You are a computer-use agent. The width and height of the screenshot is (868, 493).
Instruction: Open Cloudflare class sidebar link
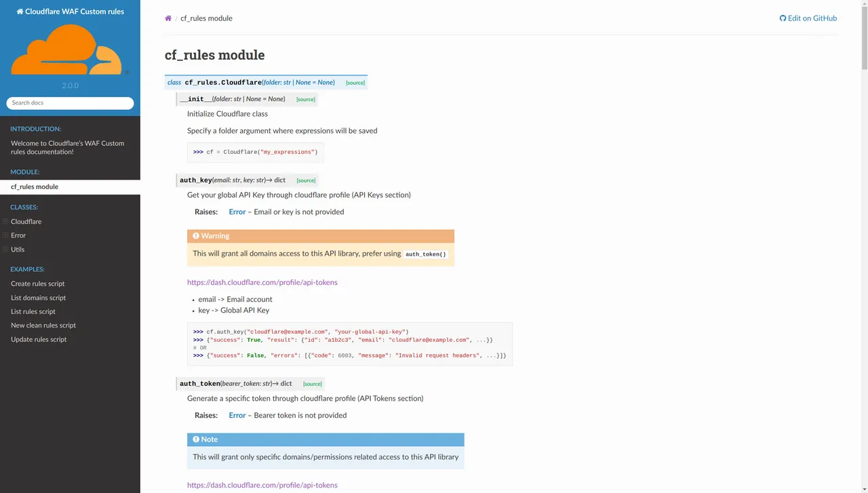[x=26, y=222]
